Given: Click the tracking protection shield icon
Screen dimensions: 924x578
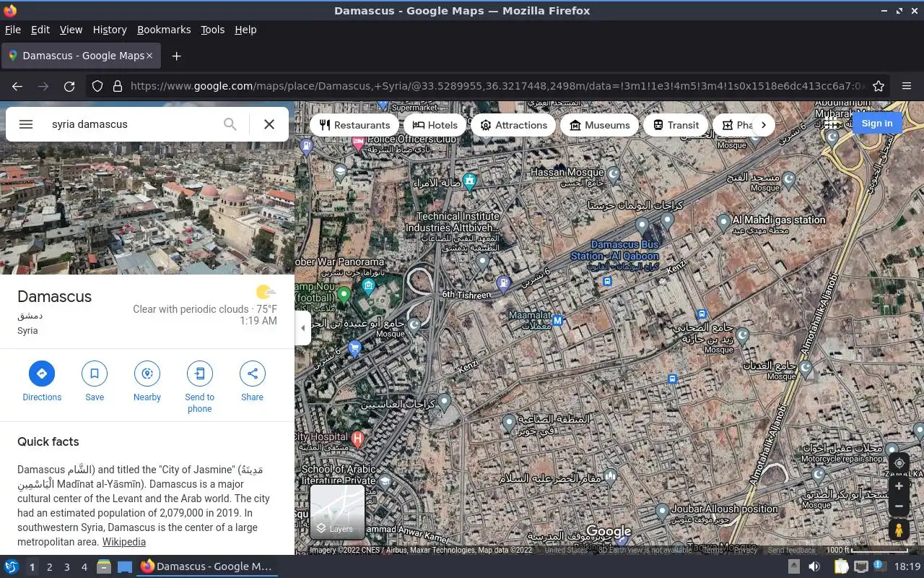Looking at the screenshot, I should click(97, 86).
